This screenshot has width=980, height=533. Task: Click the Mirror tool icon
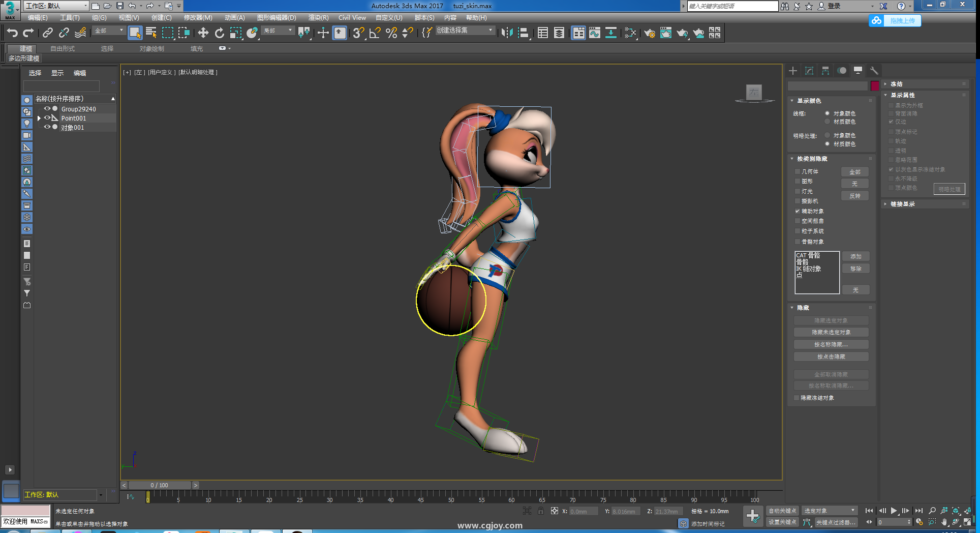(x=507, y=33)
